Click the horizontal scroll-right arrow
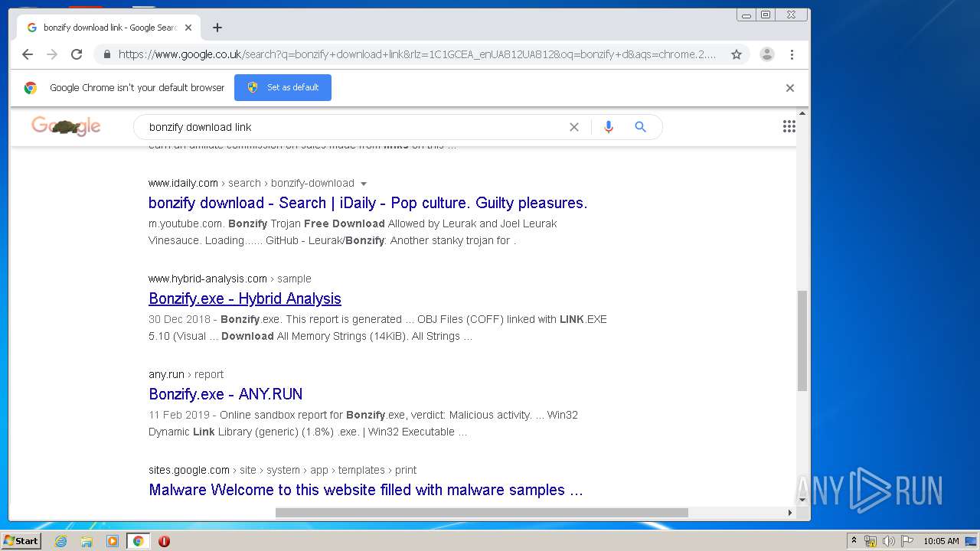 click(x=790, y=513)
